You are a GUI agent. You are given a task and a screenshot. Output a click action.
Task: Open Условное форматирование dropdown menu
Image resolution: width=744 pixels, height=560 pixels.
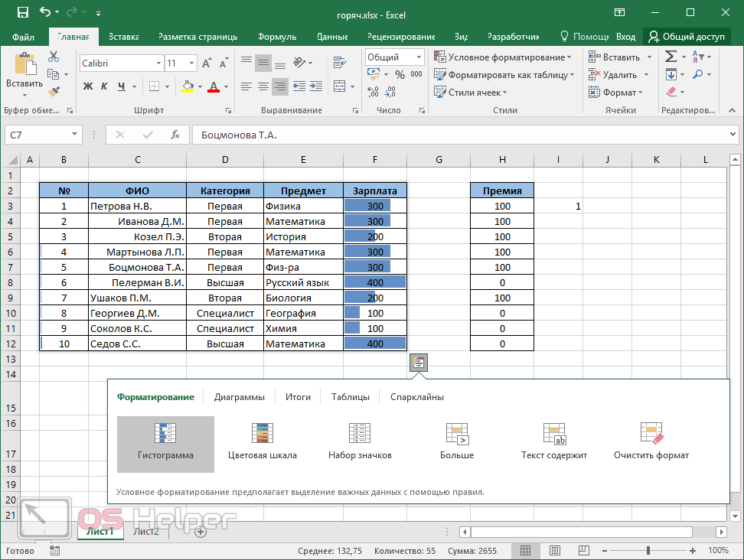click(502, 57)
